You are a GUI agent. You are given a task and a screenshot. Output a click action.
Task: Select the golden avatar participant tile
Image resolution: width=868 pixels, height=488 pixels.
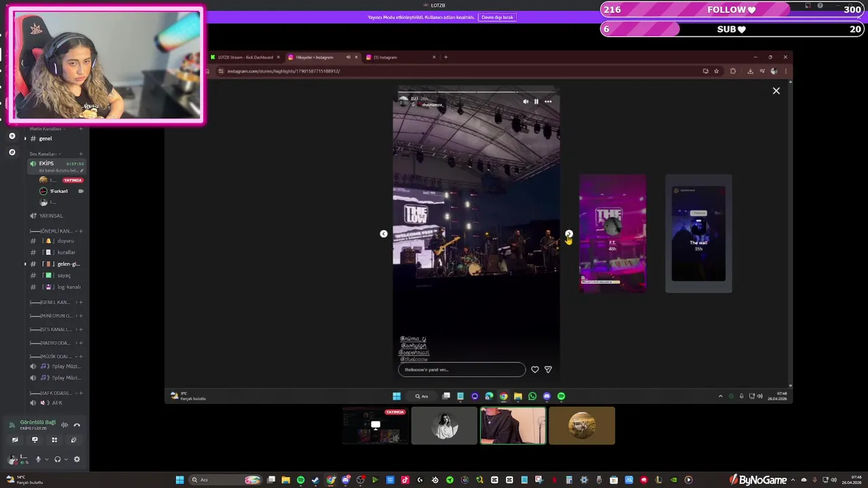582,426
